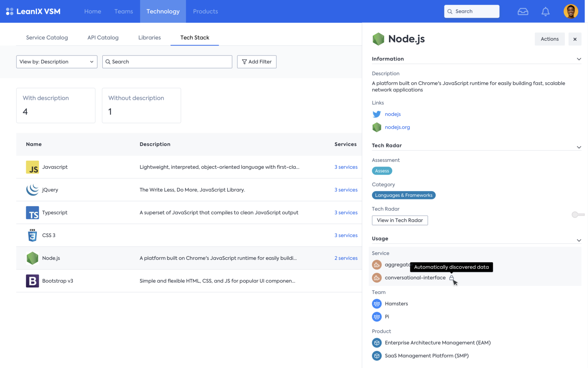Image resolution: width=588 pixels, height=368 pixels.
Task: Click the lock icon beside conversational-interface
Action: 452,278
